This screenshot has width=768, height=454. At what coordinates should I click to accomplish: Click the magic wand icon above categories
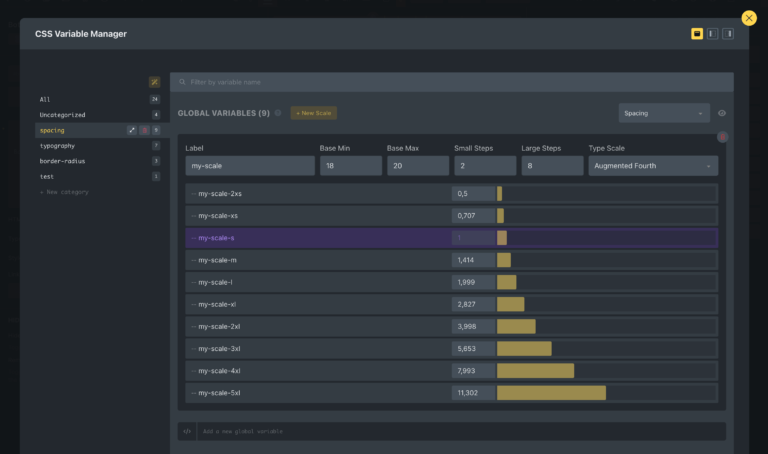pos(154,82)
